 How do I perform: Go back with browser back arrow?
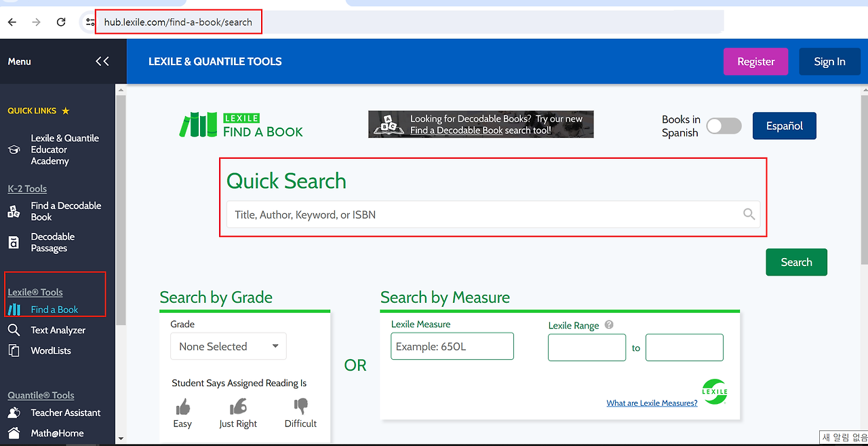pyautogui.click(x=12, y=22)
